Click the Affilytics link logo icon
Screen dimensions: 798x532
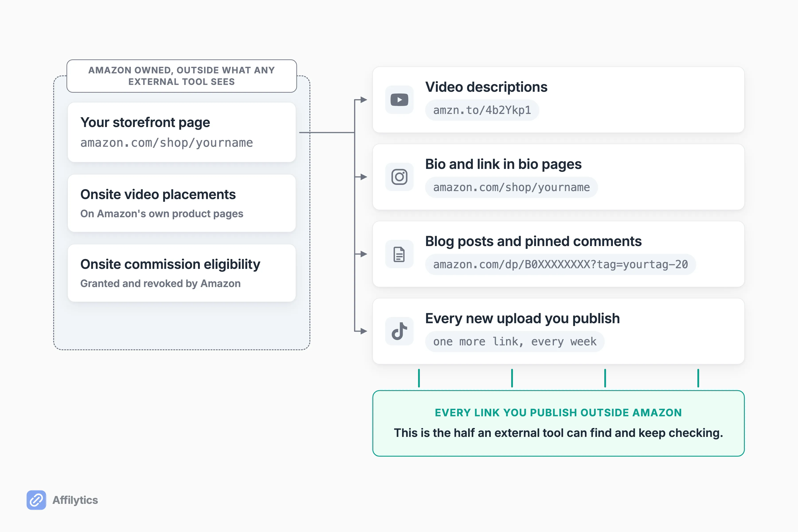36,500
